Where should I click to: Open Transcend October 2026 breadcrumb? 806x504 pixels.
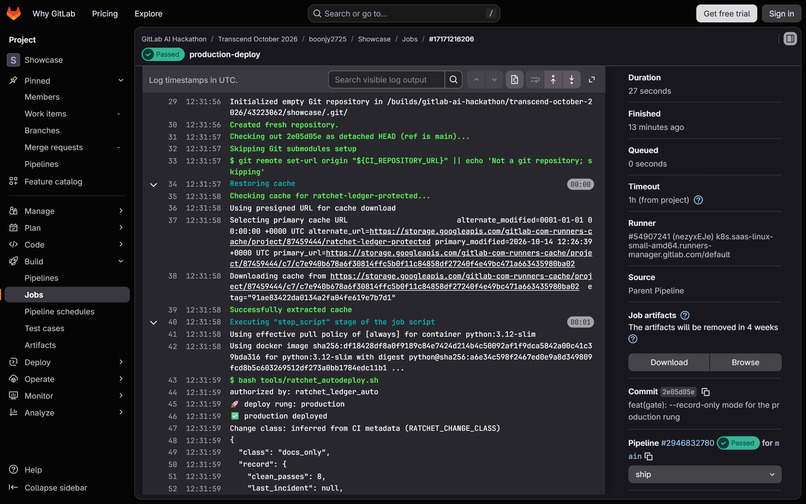258,39
